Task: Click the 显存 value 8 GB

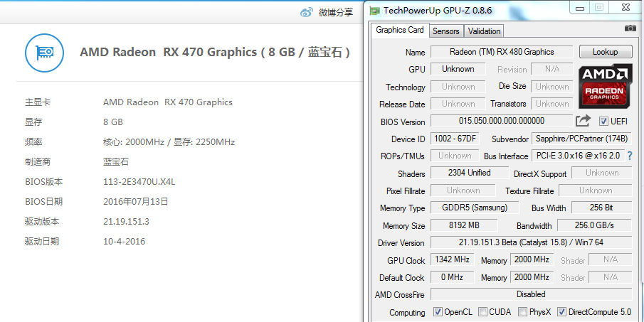Action: pyautogui.click(x=113, y=122)
